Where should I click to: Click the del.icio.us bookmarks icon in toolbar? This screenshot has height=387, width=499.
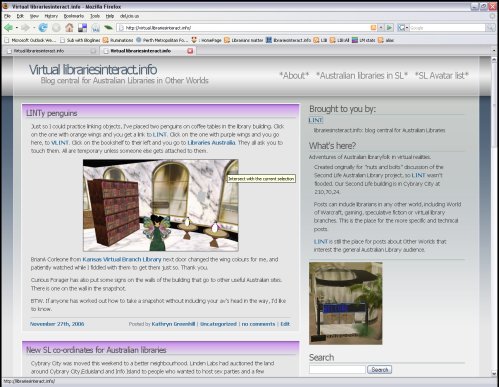[x=82, y=28]
